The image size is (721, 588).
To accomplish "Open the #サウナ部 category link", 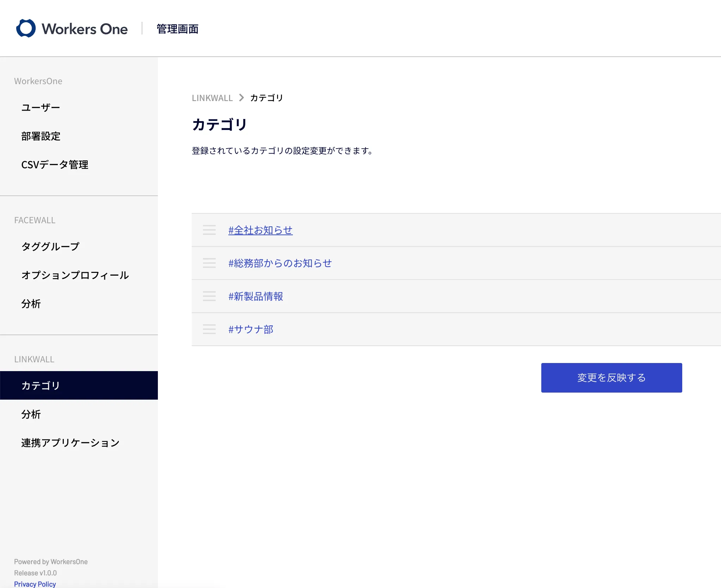I will pyautogui.click(x=251, y=329).
